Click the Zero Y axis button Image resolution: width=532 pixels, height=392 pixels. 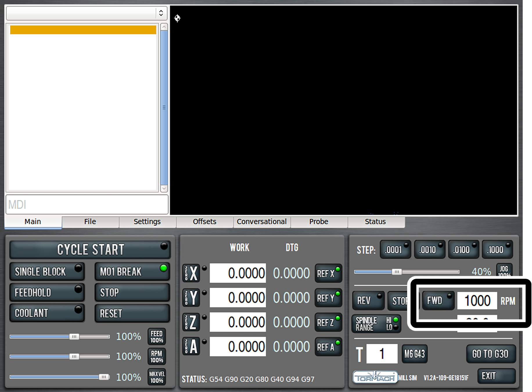[x=191, y=298]
